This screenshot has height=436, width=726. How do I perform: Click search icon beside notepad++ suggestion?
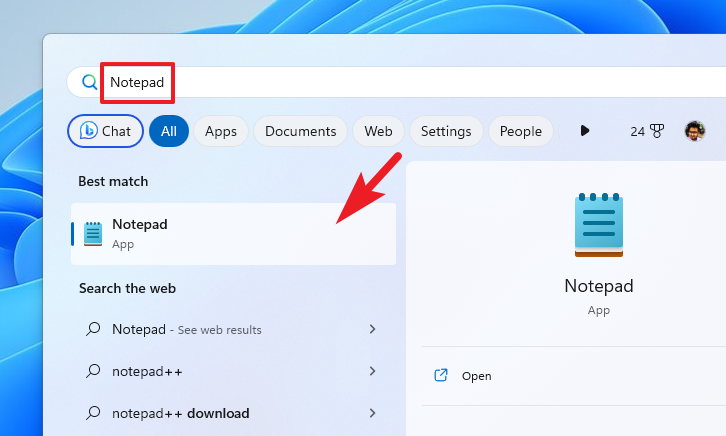click(x=93, y=371)
